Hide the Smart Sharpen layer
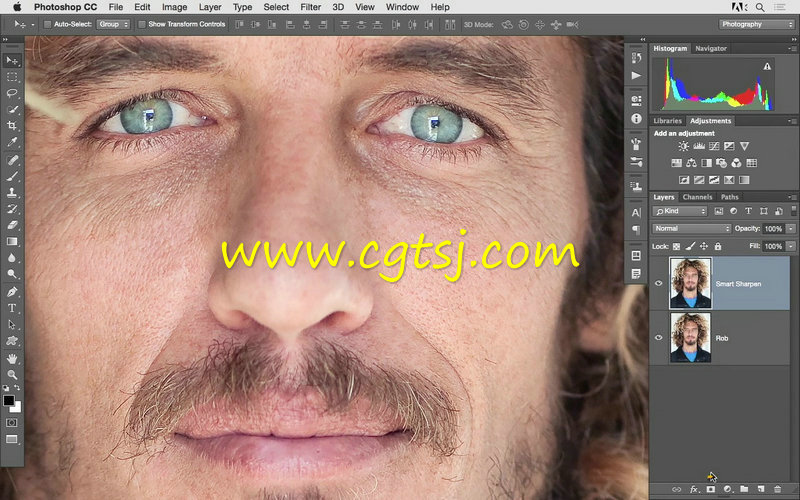This screenshot has width=800, height=500. point(658,284)
